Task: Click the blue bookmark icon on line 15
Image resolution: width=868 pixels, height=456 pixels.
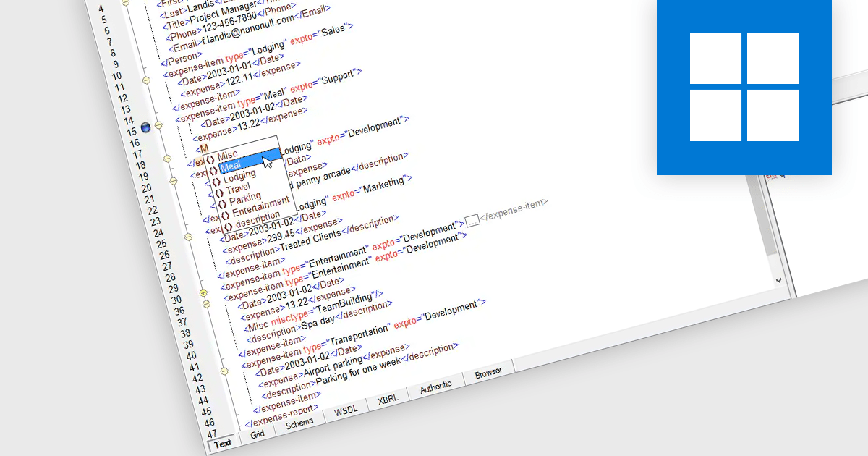Action: (145, 128)
